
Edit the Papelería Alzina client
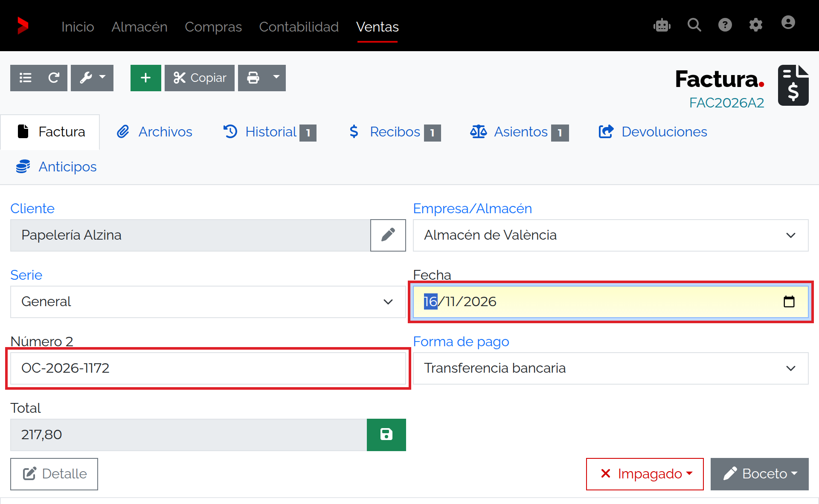388,235
